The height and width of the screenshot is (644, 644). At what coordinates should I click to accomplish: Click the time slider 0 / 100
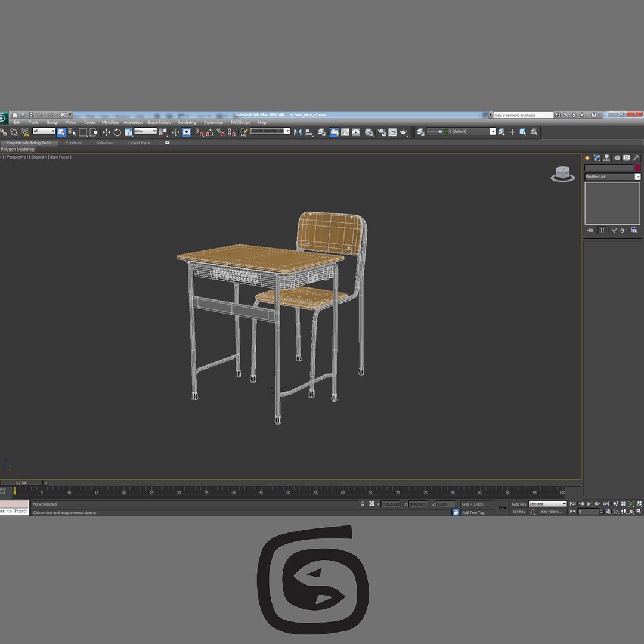[21, 483]
